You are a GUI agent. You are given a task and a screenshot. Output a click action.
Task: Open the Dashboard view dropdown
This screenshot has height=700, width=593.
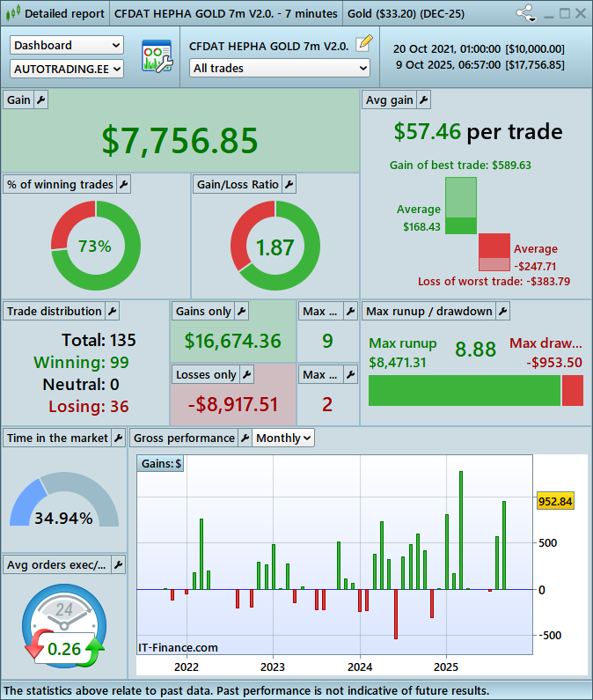pos(67,45)
